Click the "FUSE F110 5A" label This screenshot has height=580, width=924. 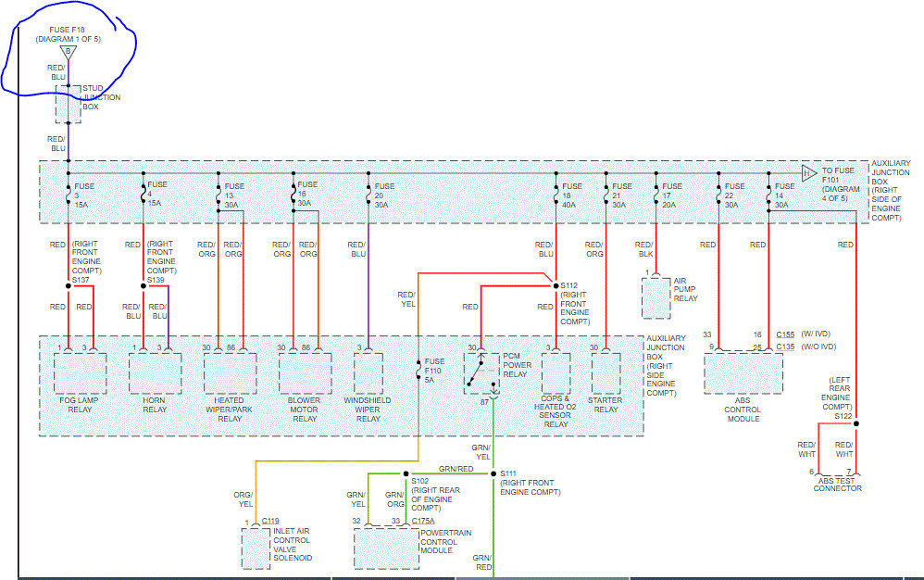coord(434,371)
